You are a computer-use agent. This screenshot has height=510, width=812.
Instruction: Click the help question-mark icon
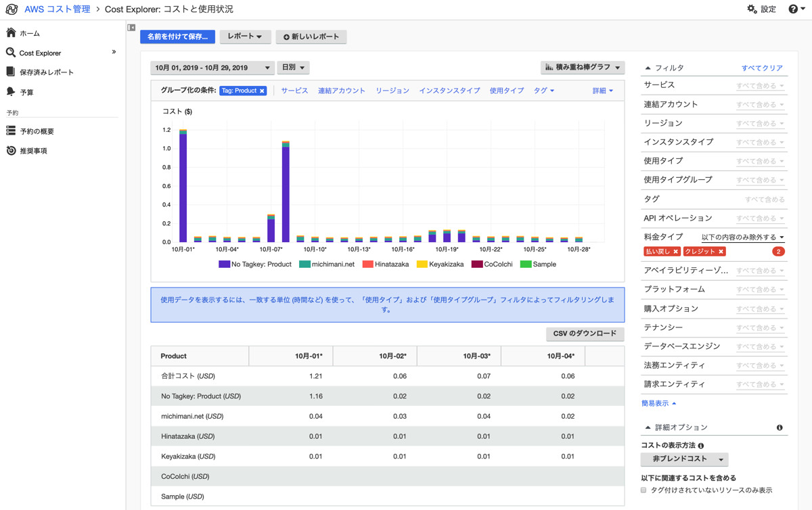[x=794, y=10]
